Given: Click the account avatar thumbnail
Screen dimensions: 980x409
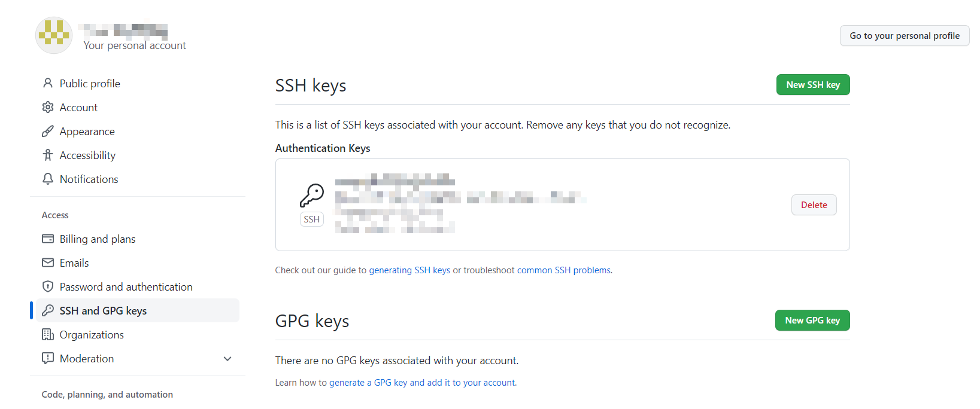Looking at the screenshot, I should click(54, 35).
